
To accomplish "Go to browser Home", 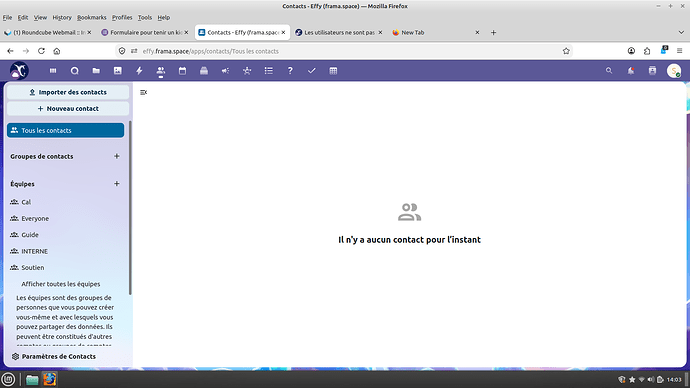I will coord(57,51).
